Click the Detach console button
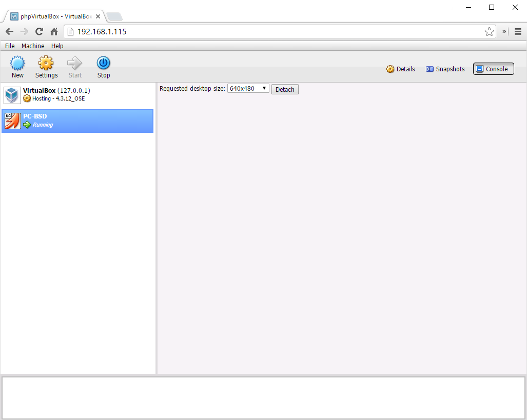The width and height of the screenshot is (527, 420). pos(285,89)
